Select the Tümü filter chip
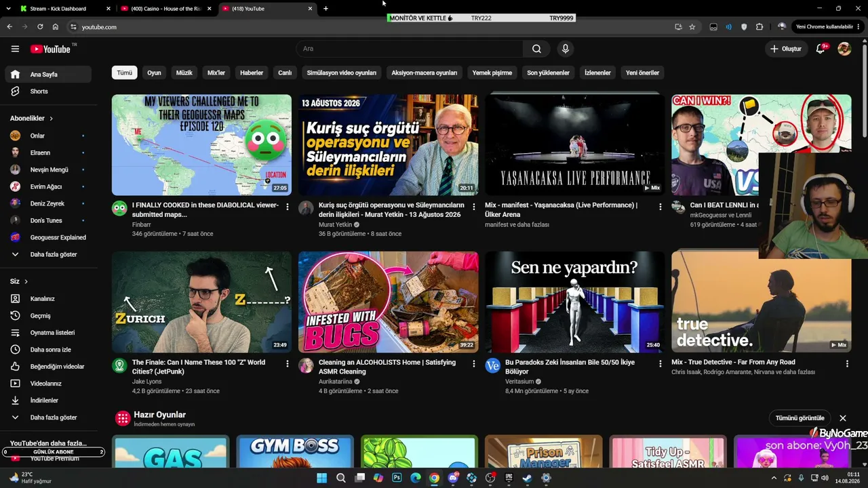Screen dimensions: 868x488 click(125, 73)
